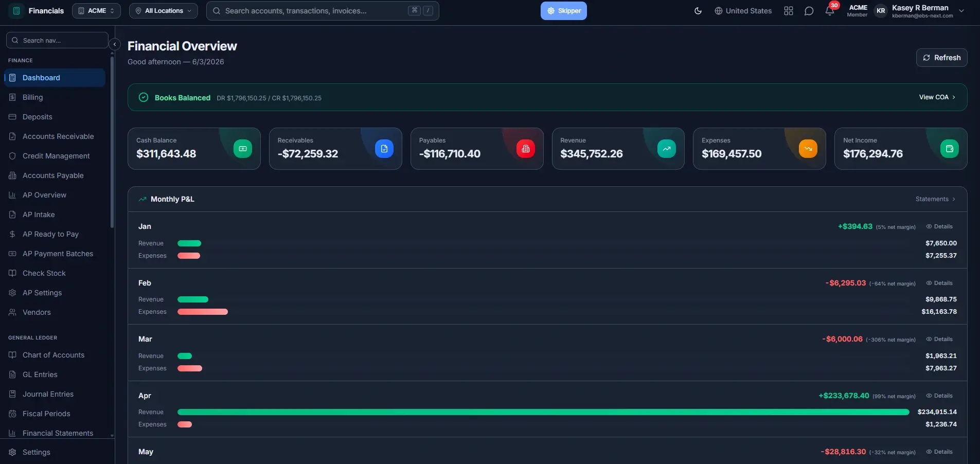The width and height of the screenshot is (980, 464).
Task: Click the Payables red icon
Action: [x=526, y=149]
